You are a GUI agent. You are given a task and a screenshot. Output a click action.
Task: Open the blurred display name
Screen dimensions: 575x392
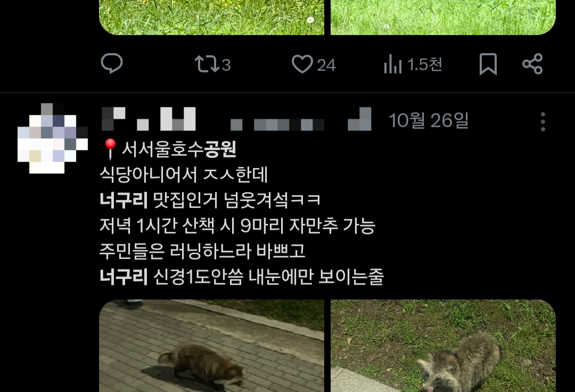click(149, 119)
